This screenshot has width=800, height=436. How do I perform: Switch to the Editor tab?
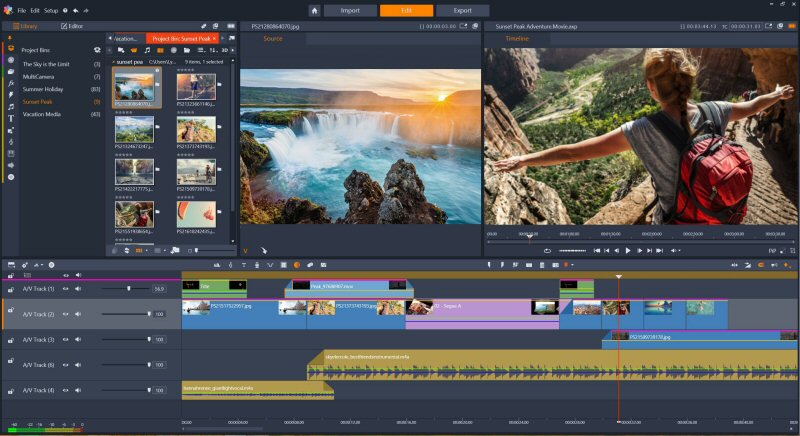click(73, 25)
